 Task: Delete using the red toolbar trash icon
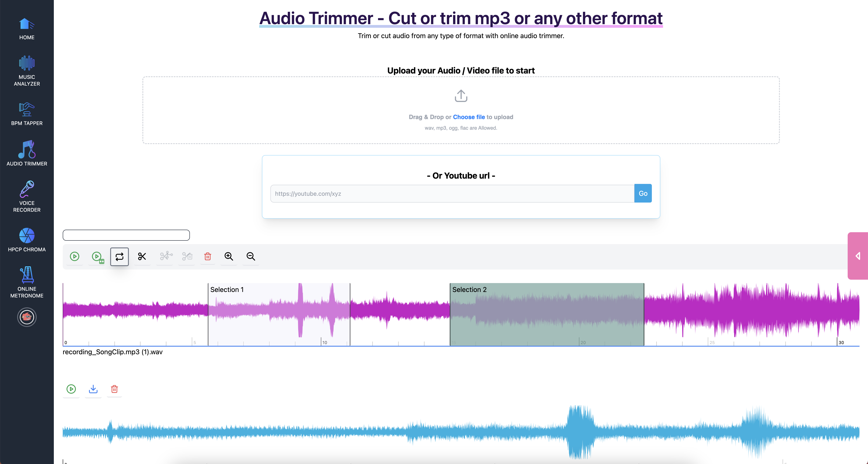(x=207, y=256)
